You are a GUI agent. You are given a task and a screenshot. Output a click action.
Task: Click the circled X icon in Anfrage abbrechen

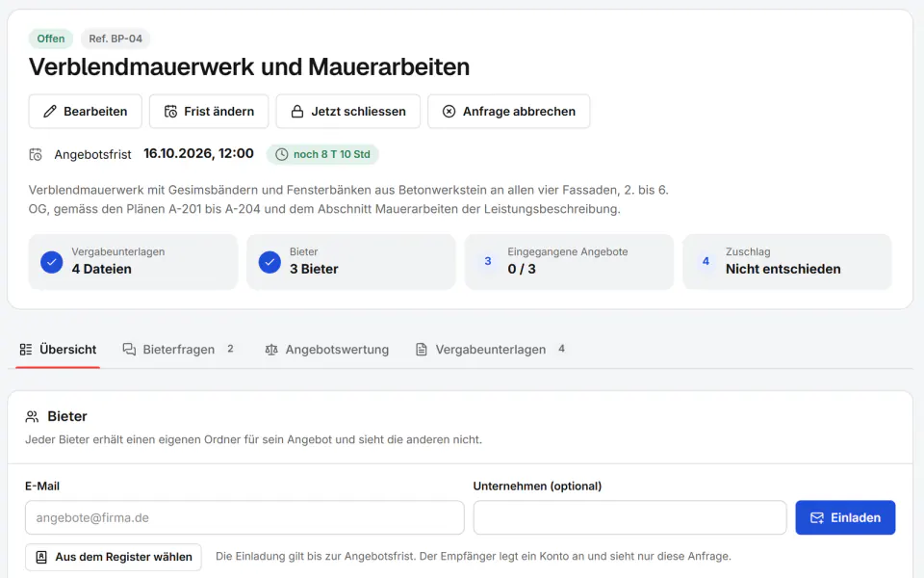[449, 112]
